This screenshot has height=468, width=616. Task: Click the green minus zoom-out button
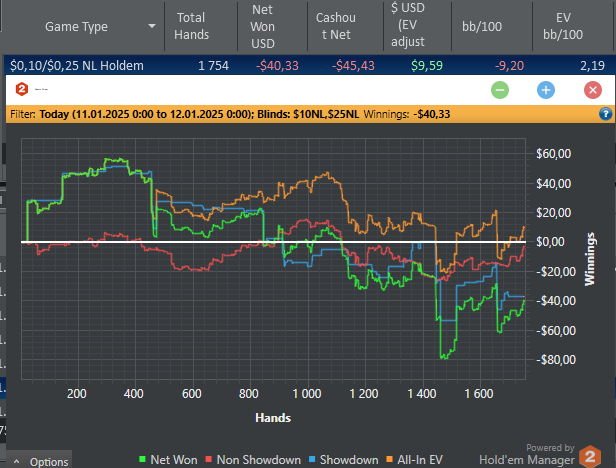[x=500, y=90]
